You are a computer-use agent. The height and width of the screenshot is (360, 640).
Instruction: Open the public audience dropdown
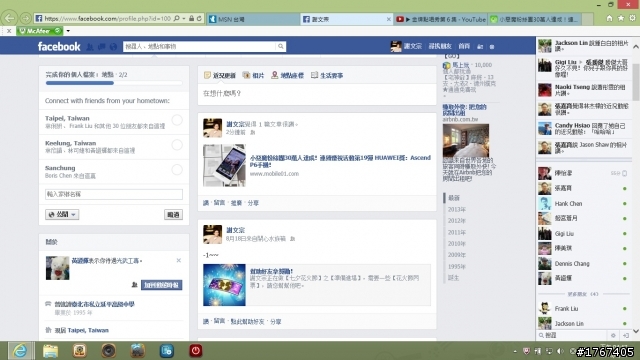62,214
